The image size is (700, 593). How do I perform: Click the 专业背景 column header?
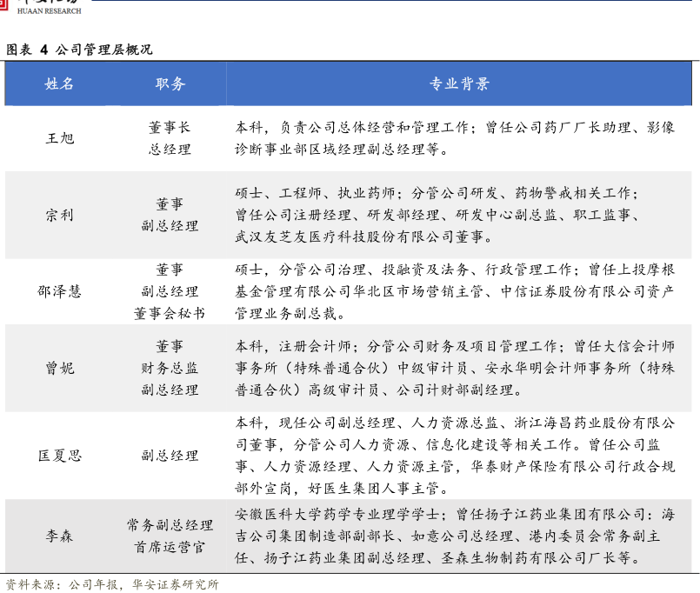[x=459, y=84]
